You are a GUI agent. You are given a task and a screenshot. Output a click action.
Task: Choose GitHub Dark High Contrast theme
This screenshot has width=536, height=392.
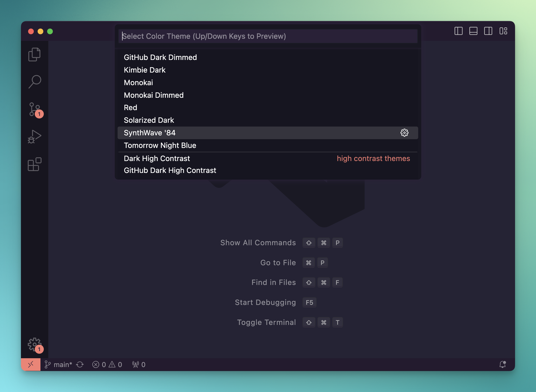(x=170, y=170)
